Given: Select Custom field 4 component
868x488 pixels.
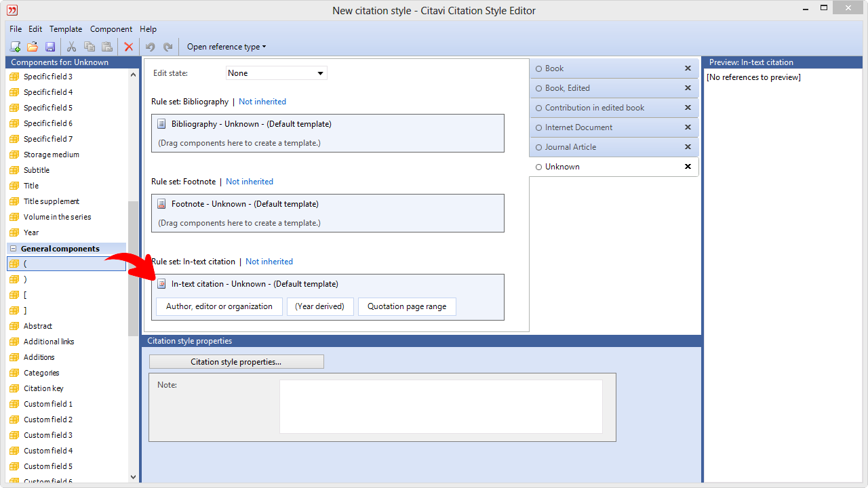Looking at the screenshot, I should point(48,451).
